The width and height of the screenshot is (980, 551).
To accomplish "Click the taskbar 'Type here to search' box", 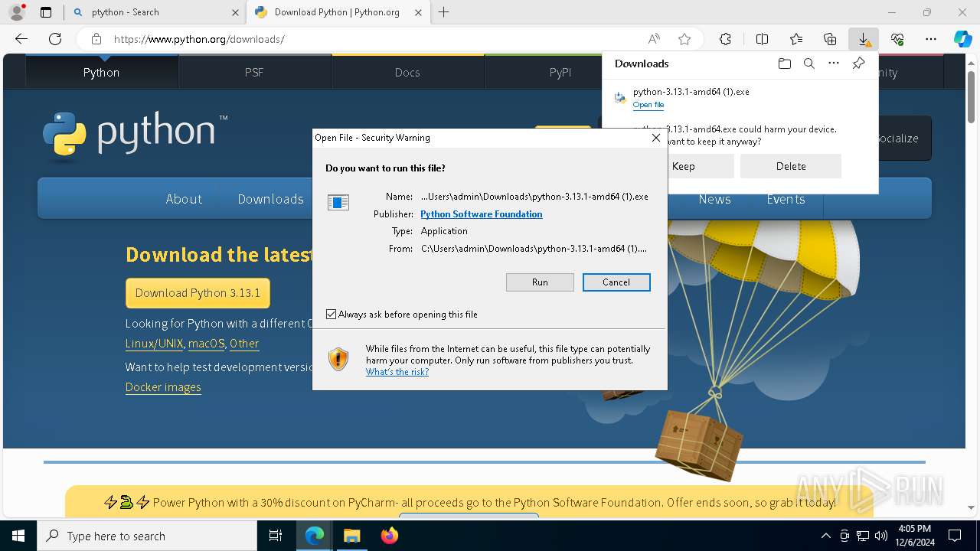I will 147,536.
